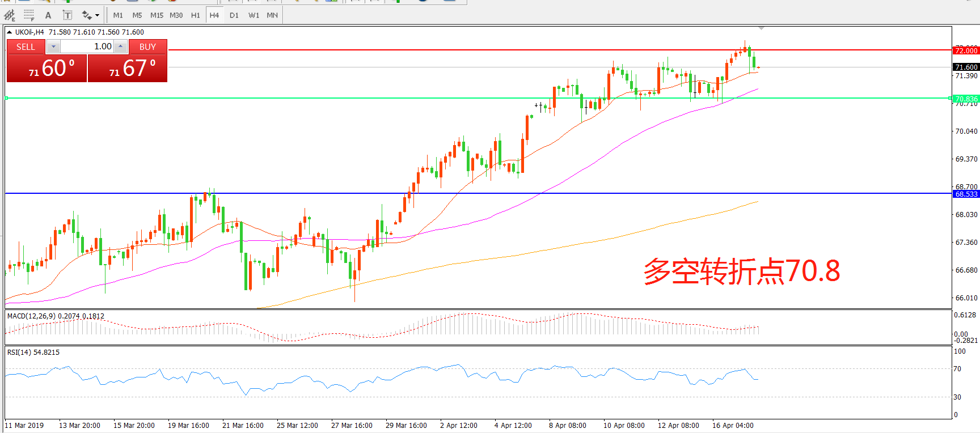Image resolution: width=980 pixels, height=433 pixels.
Task: Select the Text Label tool
Action: pyautogui.click(x=67, y=15)
